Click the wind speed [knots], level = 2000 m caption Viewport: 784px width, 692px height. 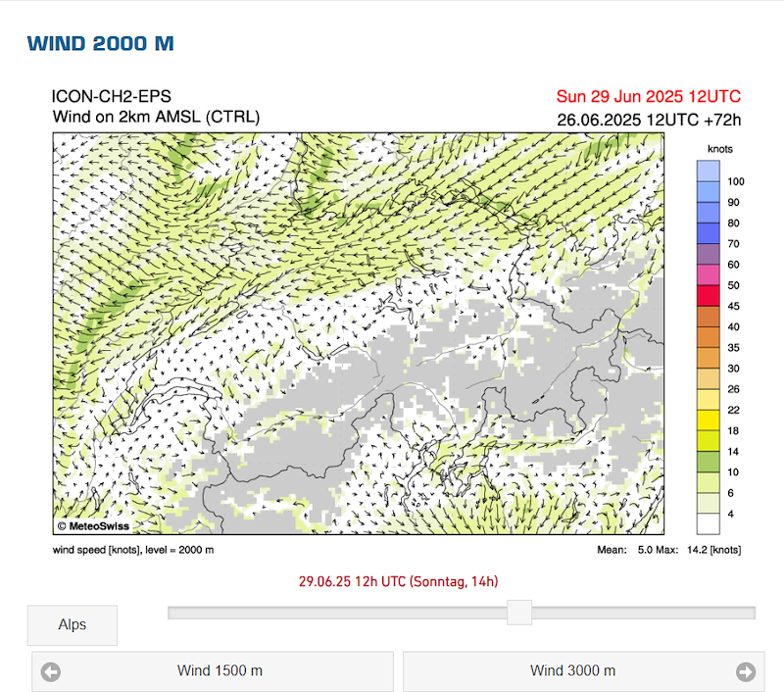point(133,550)
